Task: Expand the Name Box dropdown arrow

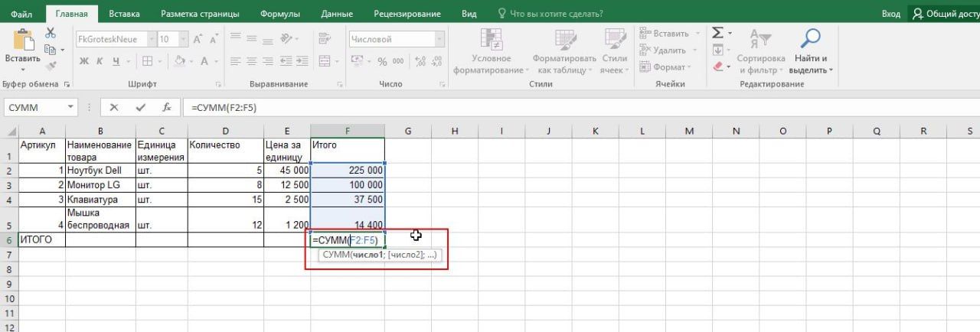Action: pos(71,108)
